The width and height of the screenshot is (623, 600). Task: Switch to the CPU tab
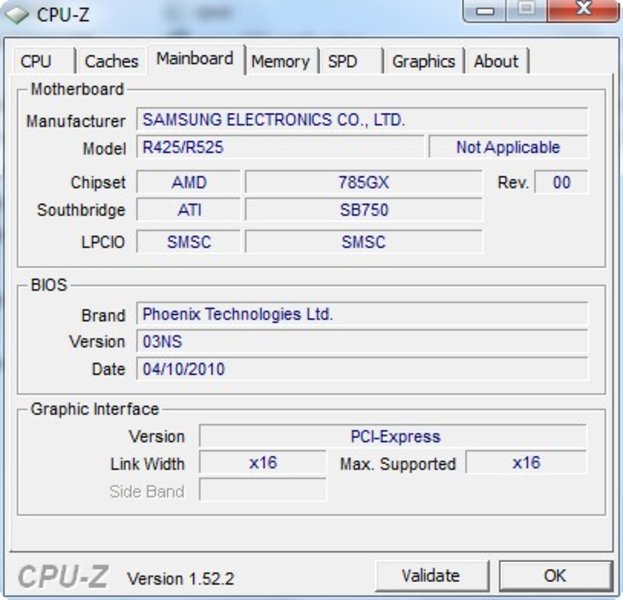point(44,61)
